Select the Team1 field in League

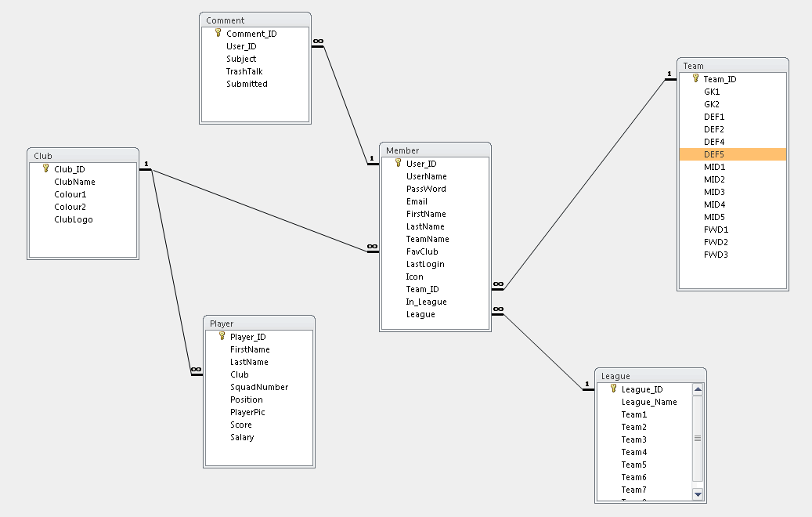(x=634, y=414)
